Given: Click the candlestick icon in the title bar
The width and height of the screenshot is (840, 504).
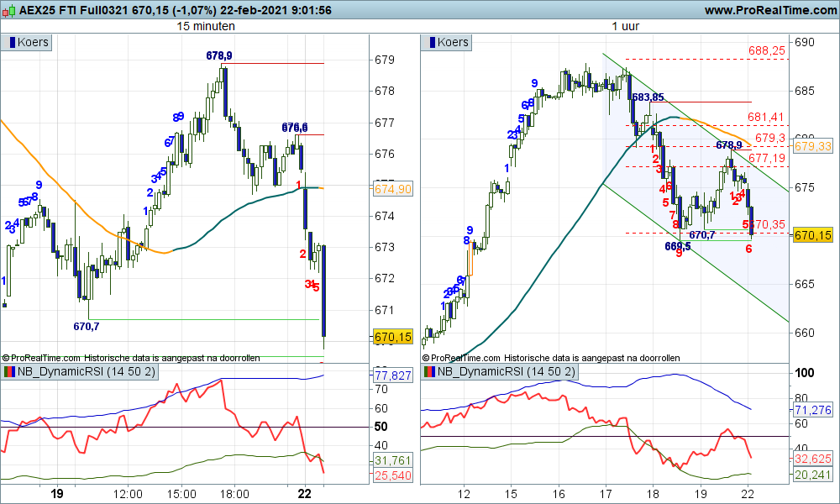Looking at the screenshot, I should pos(9,10).
